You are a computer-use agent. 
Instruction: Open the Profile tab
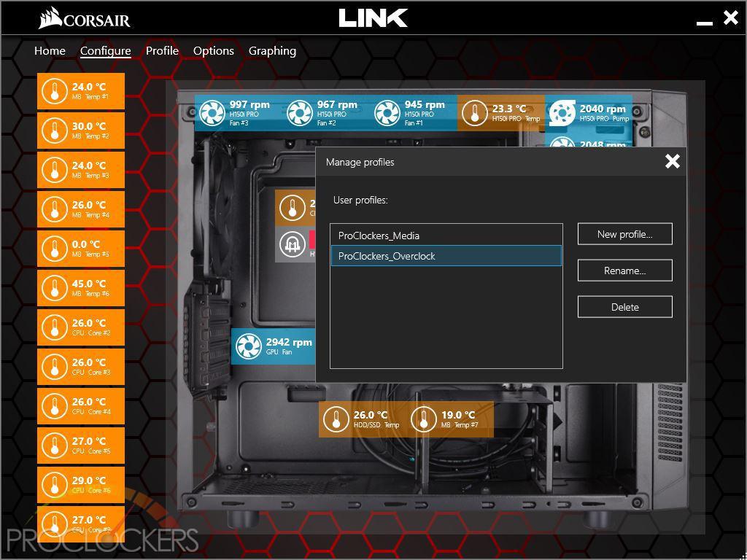pos(162,51)
